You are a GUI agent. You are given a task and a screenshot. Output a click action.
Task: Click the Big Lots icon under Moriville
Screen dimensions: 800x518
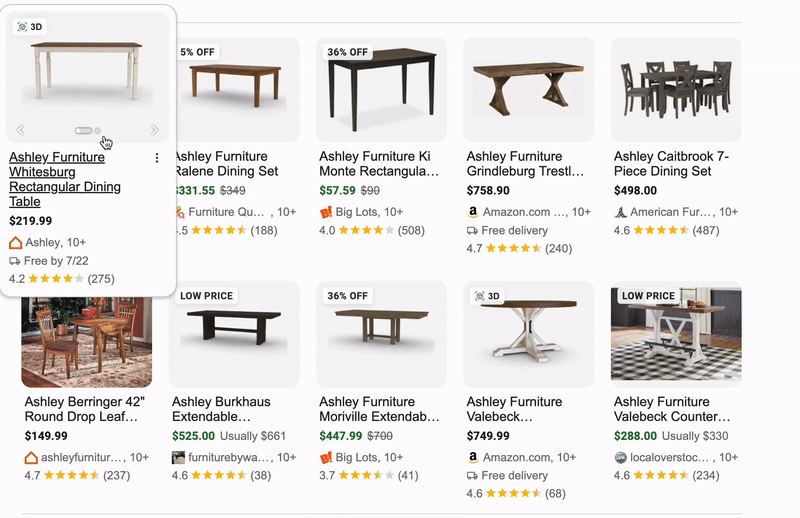tap(326, 457)
